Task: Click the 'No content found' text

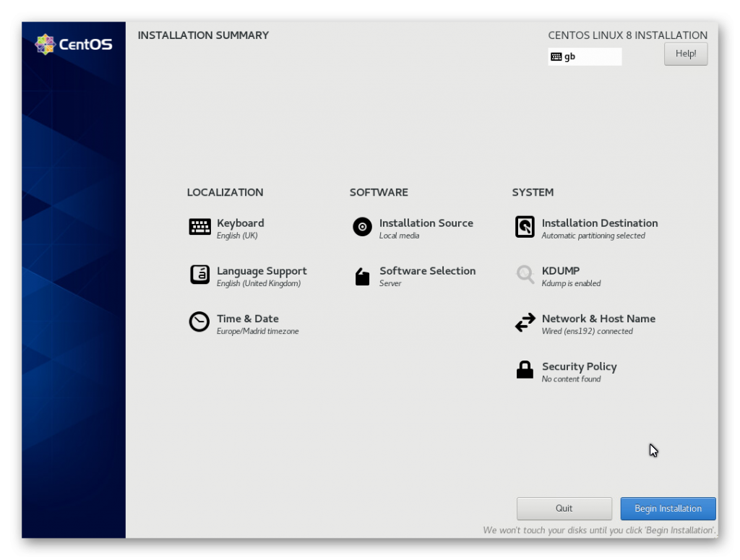Action: (x=571, y=379)
